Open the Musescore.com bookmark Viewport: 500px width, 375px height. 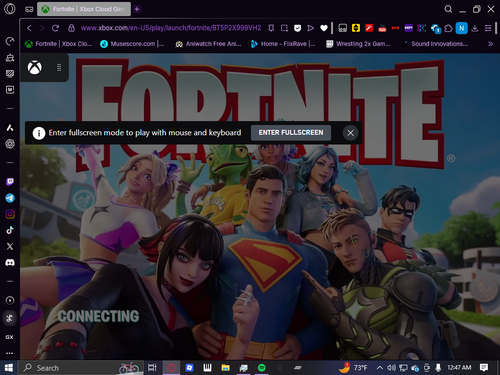(132, 44)
